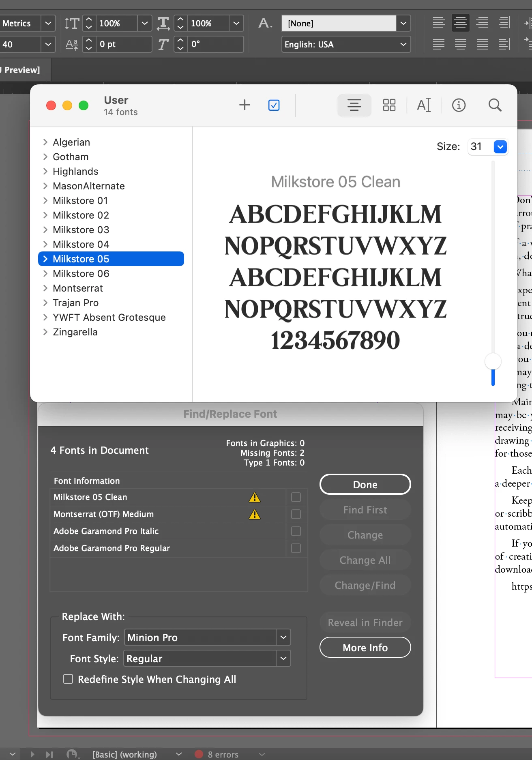
Task: Select Trajan Pro in the Font Book list
Action: pos(75,303)
